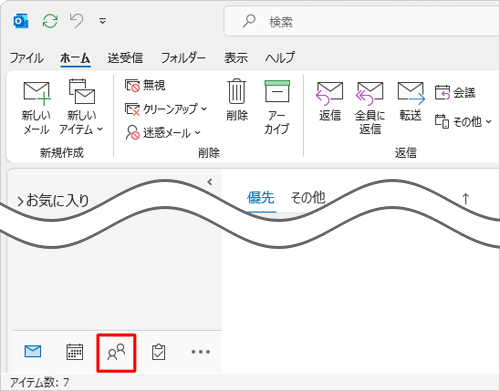Open the ファイル menu tab

26,58
